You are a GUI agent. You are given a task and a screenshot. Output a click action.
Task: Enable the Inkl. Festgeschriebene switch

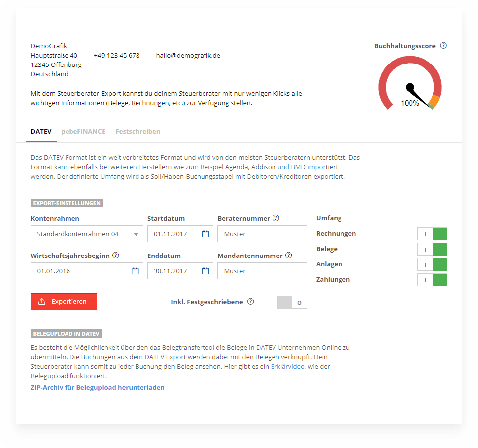(292, 302)
